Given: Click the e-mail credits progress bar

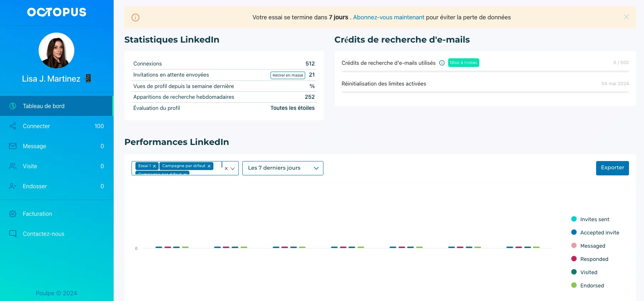Looking at the screenshot, I should (485, 72).
